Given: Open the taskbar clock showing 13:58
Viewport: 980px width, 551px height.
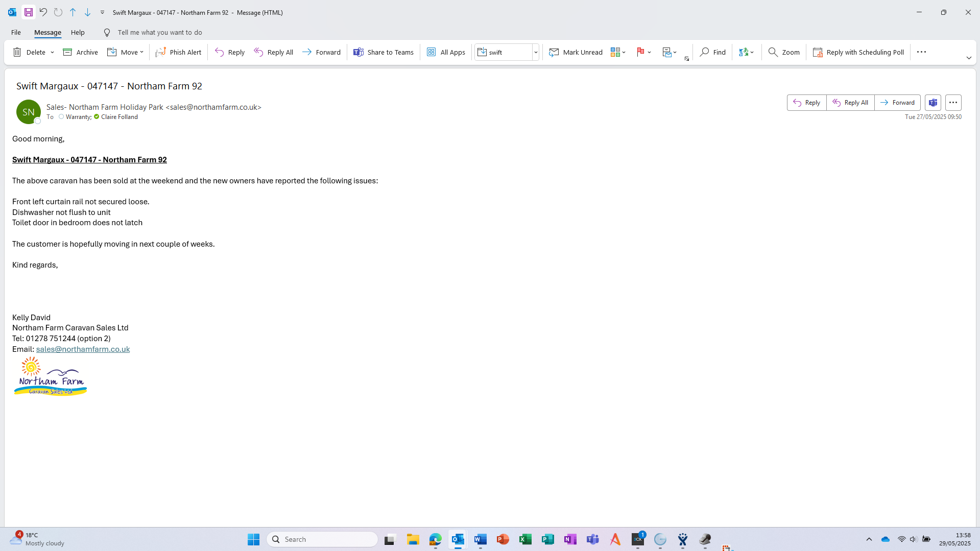Looking at the screenshot, I should [x=954, y=539].
